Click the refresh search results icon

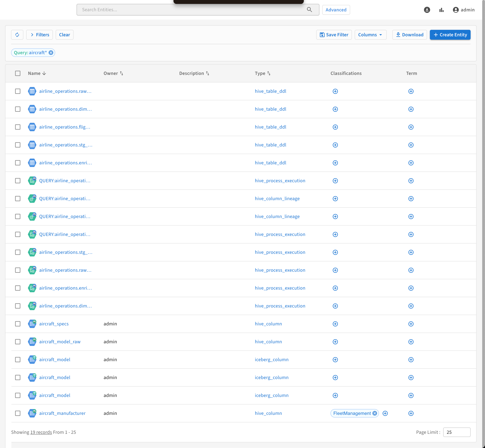point(17,35)
